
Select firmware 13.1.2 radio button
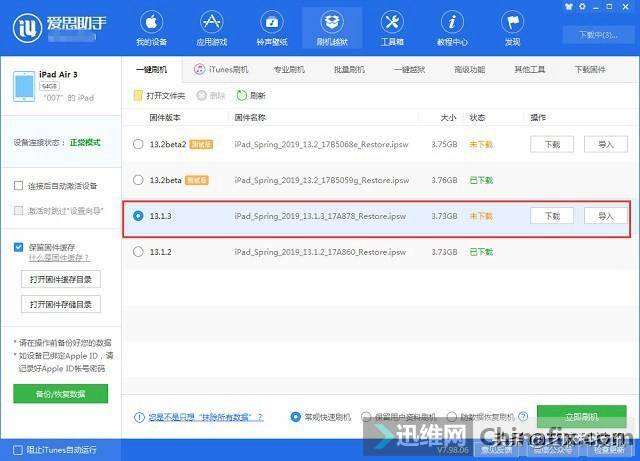click(x=138, y=252)
